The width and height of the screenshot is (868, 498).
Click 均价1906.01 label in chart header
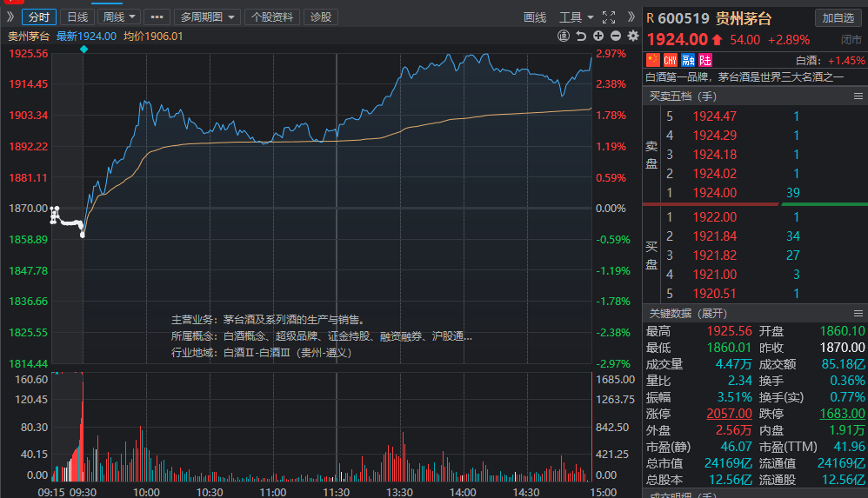click(153, 36)
